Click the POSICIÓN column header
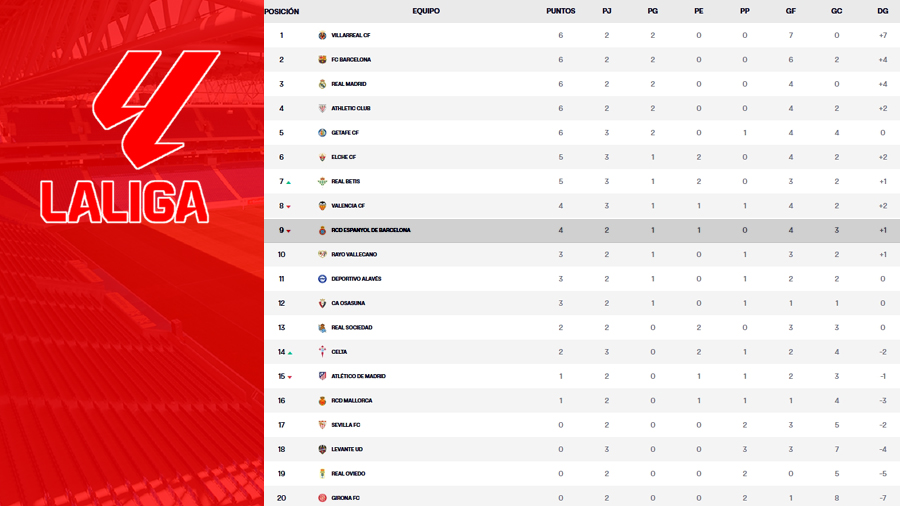 click(x=281, y=11)
